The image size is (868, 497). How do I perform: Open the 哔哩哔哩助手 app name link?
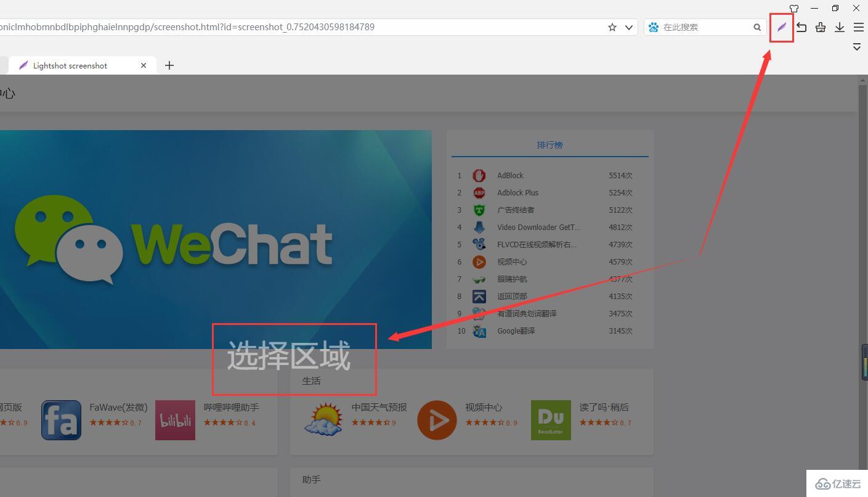232,408
